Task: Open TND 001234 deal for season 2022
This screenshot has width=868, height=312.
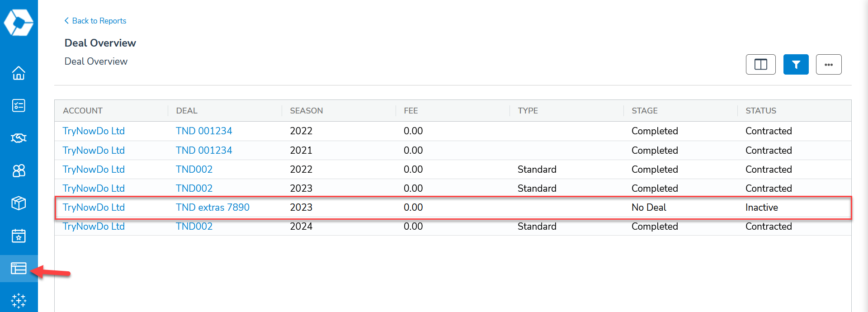Action: [x=204, y=131]
